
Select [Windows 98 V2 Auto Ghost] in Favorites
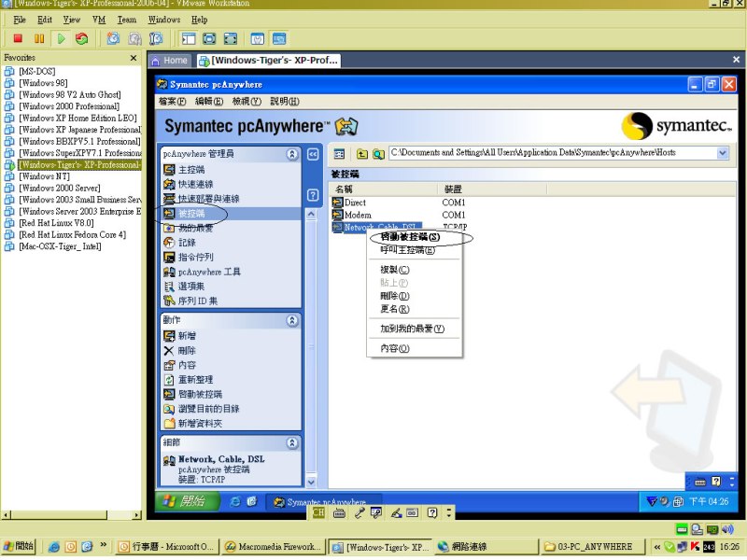tap(69, 95)
